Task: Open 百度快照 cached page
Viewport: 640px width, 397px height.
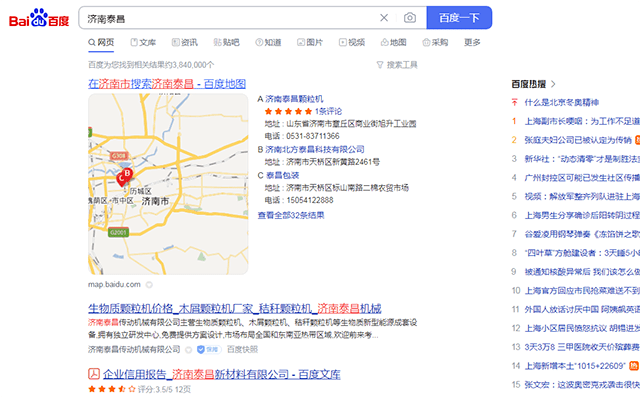Action: point(242,350)
